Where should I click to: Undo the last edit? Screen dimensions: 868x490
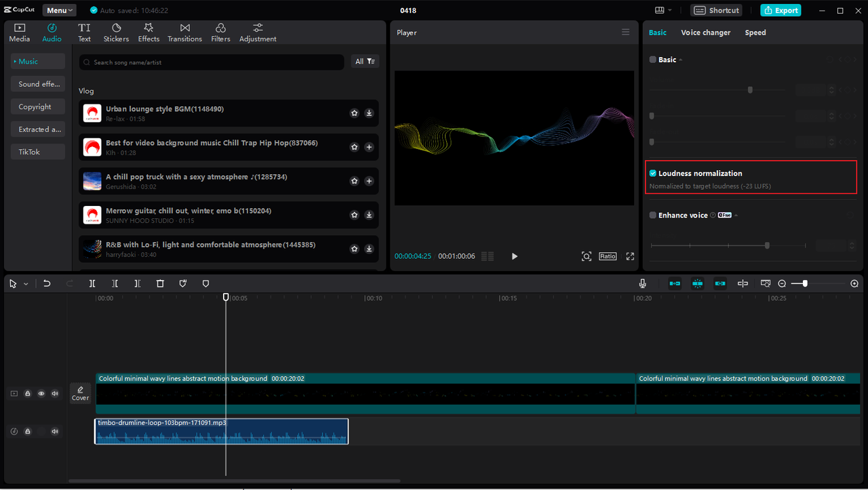[x=47, y=283]
